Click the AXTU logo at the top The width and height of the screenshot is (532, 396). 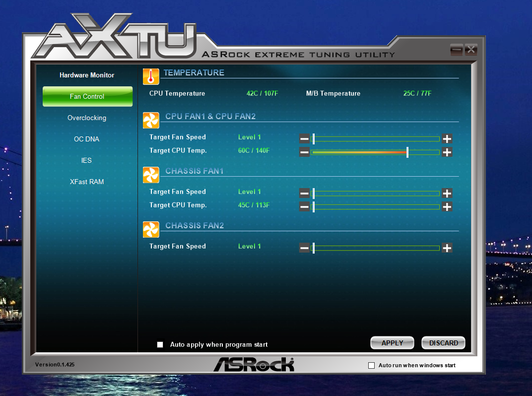[114, 37]
